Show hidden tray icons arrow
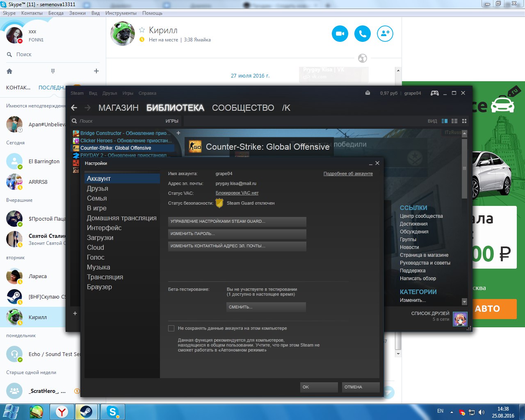Image resolution: width=525 pixels, height=420 pixels. (x=452, y=412)
